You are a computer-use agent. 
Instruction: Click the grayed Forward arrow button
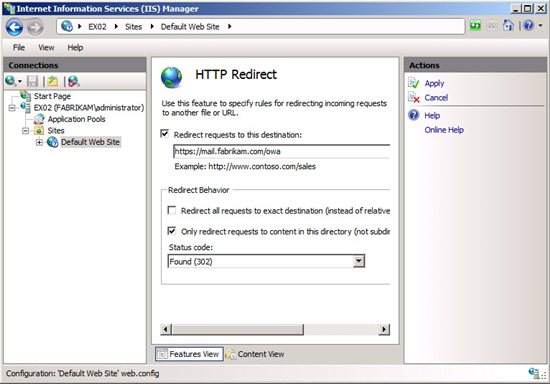35,27
